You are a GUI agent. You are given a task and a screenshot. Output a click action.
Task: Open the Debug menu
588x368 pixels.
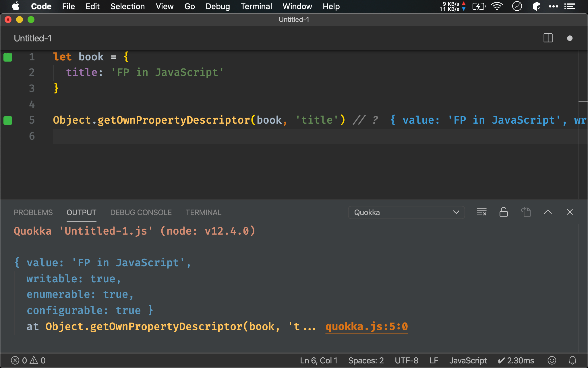click(x=218, y=6)
